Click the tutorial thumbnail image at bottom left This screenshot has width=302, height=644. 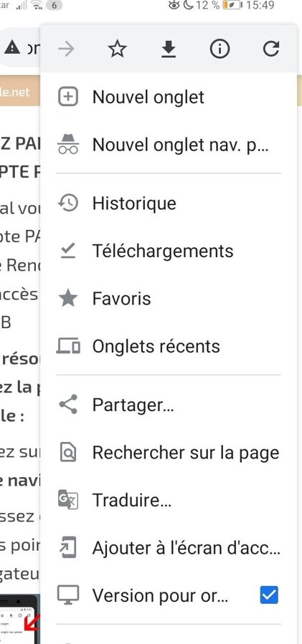pos(20,619)
